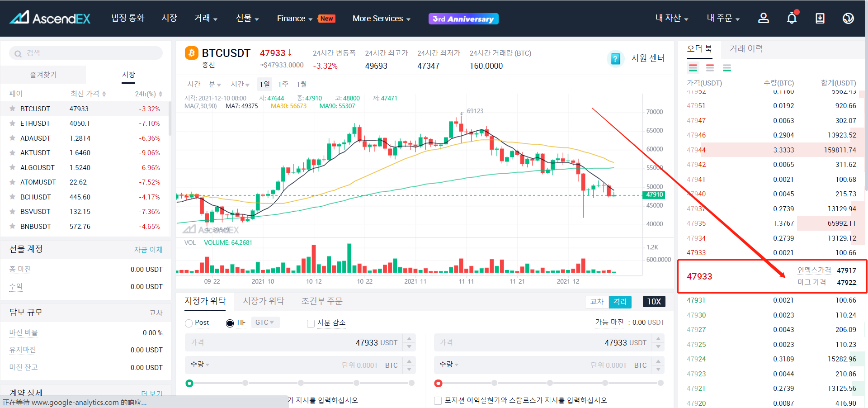The height and width of the screenshot is (408, 868).
Task: Switch to the 즐겨찾기 tab
Action: [x=43, y=75]
